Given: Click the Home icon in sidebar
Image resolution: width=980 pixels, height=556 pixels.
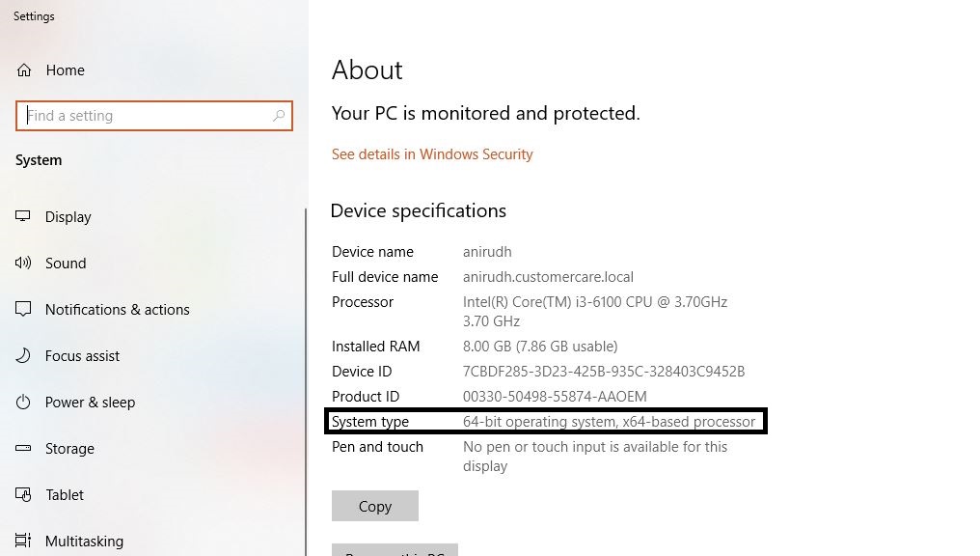Looking at the screenshot, I should coord(24,70).
